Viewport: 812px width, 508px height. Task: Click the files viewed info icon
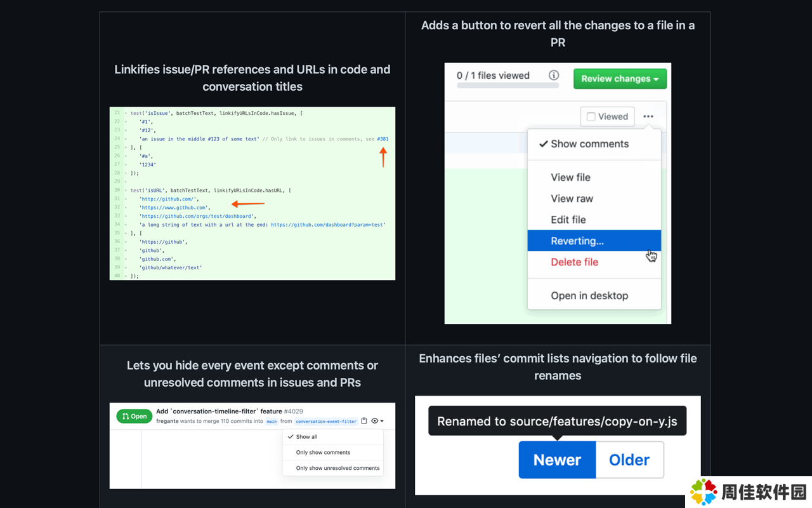point(554,75)
